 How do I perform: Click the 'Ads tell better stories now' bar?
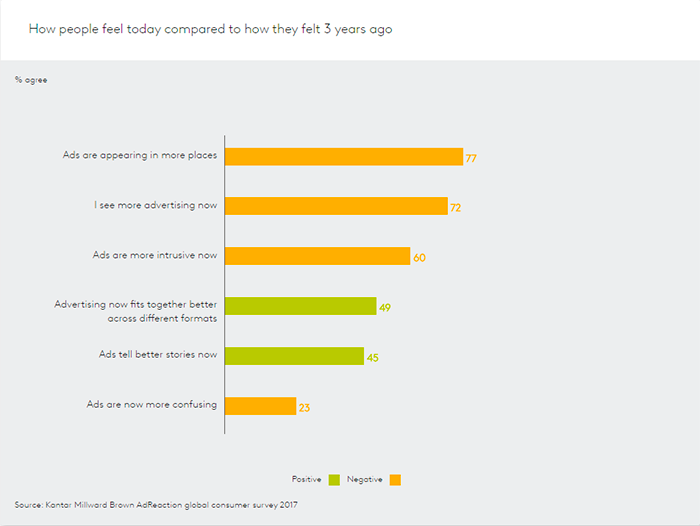(x=294, y=356)
